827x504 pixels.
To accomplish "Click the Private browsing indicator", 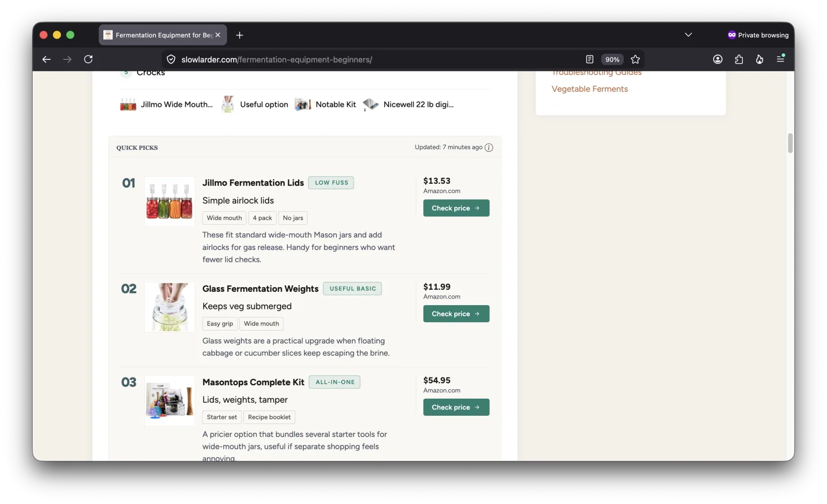I will [758, 35].
